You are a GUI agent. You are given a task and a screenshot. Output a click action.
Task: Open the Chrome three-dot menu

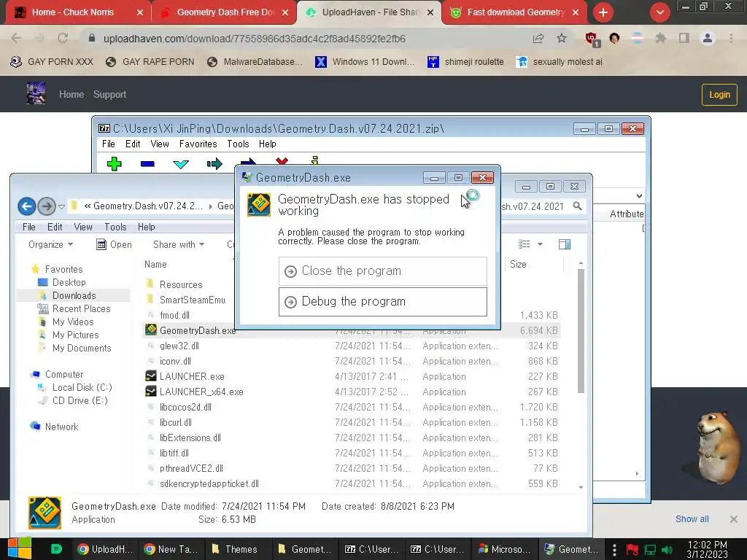(x=731, y=38)
